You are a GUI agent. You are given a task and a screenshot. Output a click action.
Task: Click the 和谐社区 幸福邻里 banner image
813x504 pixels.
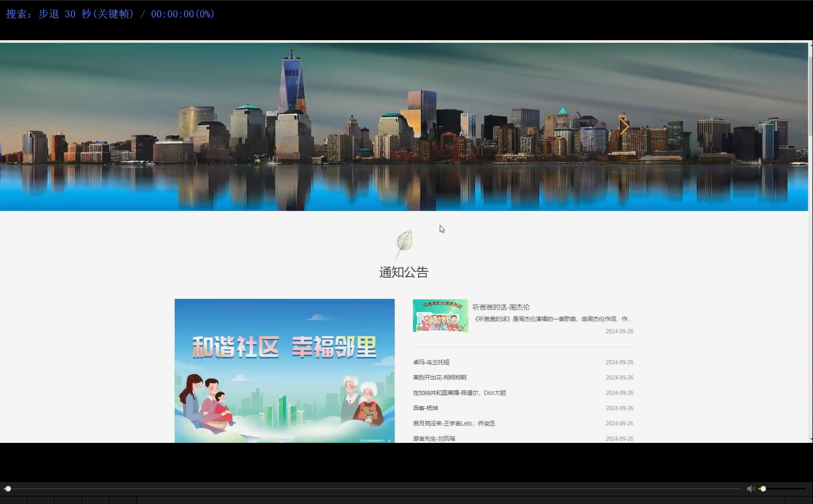(x=285, y=370)
